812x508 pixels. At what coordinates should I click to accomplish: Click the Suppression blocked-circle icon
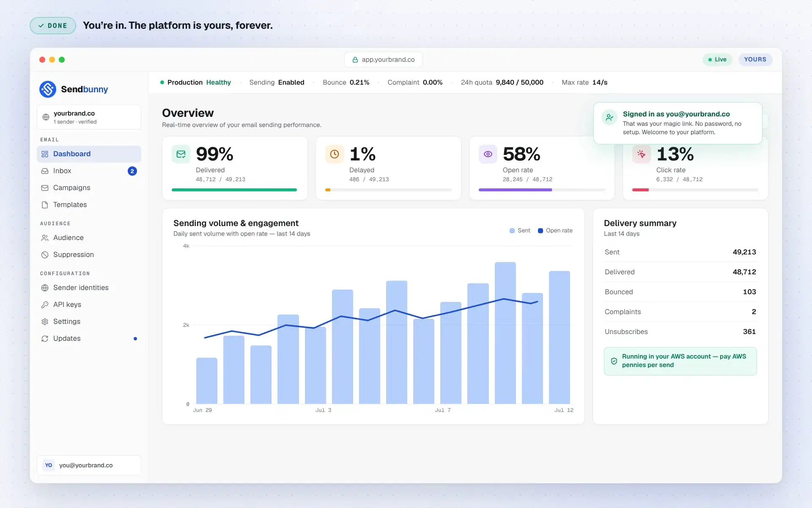click(45, 255)
